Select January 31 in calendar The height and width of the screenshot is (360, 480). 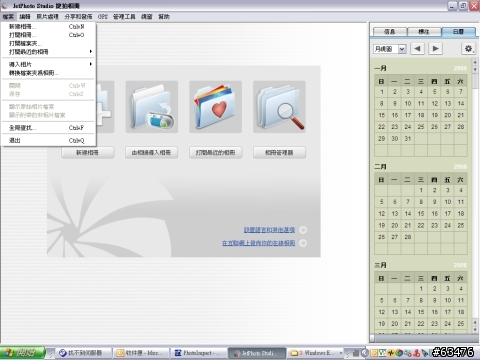click(x=408, y=138)
